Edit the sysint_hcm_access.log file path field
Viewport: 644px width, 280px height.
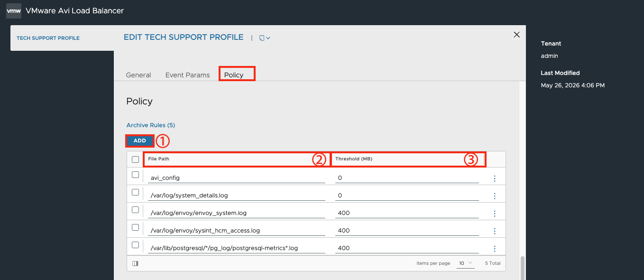(237, 231)
